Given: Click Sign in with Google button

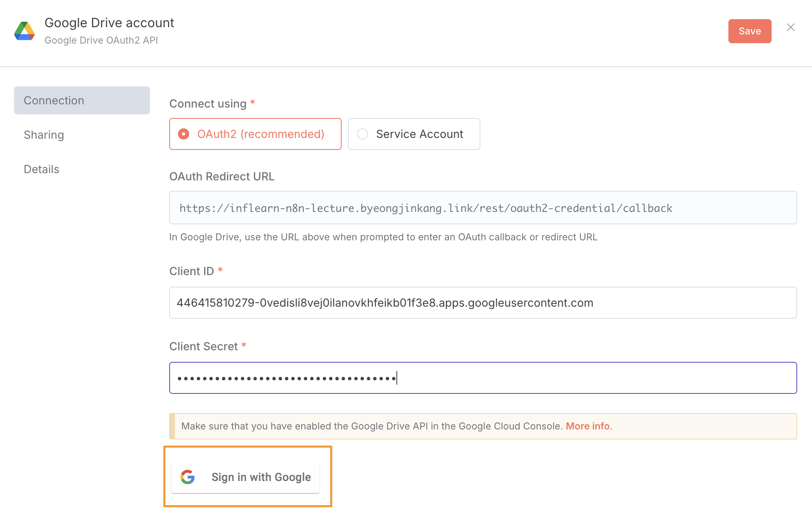Looking at the screenshot, I should (246, 477).
